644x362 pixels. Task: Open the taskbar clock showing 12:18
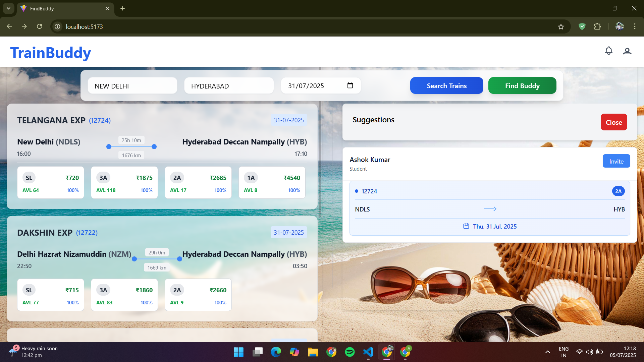pyautogui.click(x=623, y=352)
